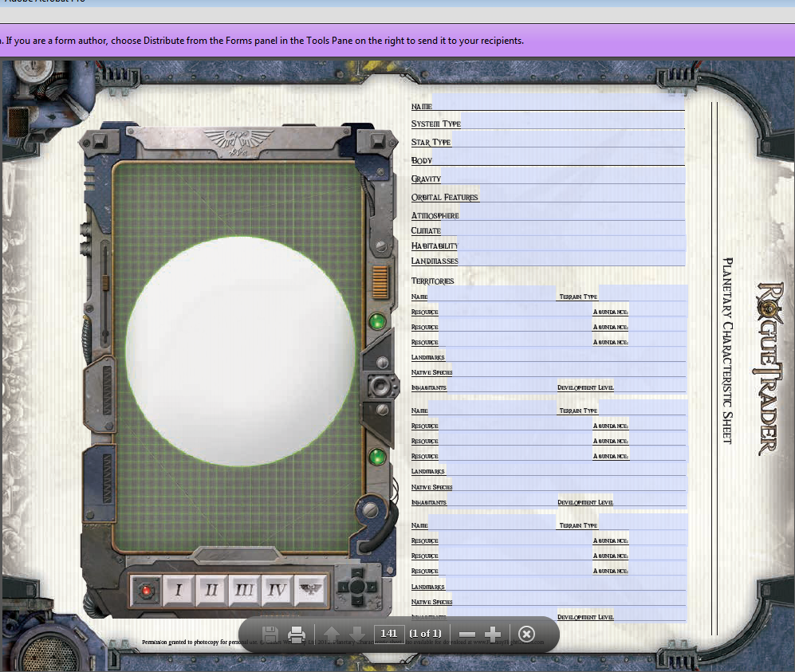Click the third territory's Landmarks field

click(566, 584)
